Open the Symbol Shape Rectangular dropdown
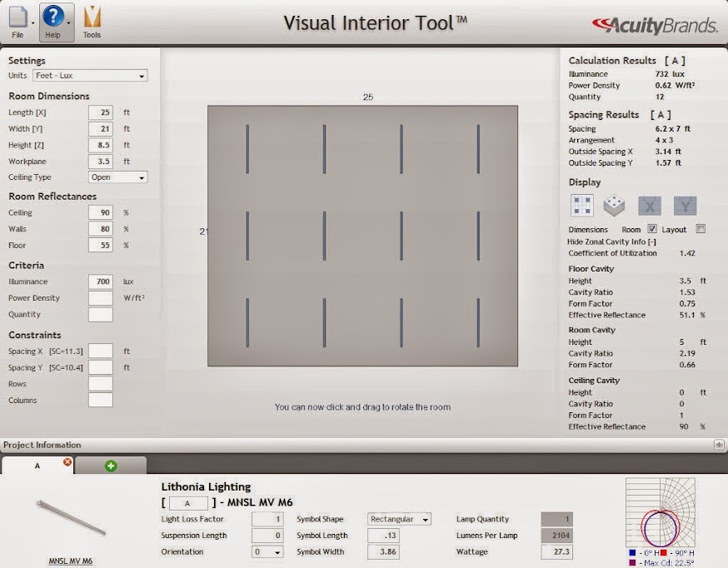728x568 pixels. click(399, 519)
